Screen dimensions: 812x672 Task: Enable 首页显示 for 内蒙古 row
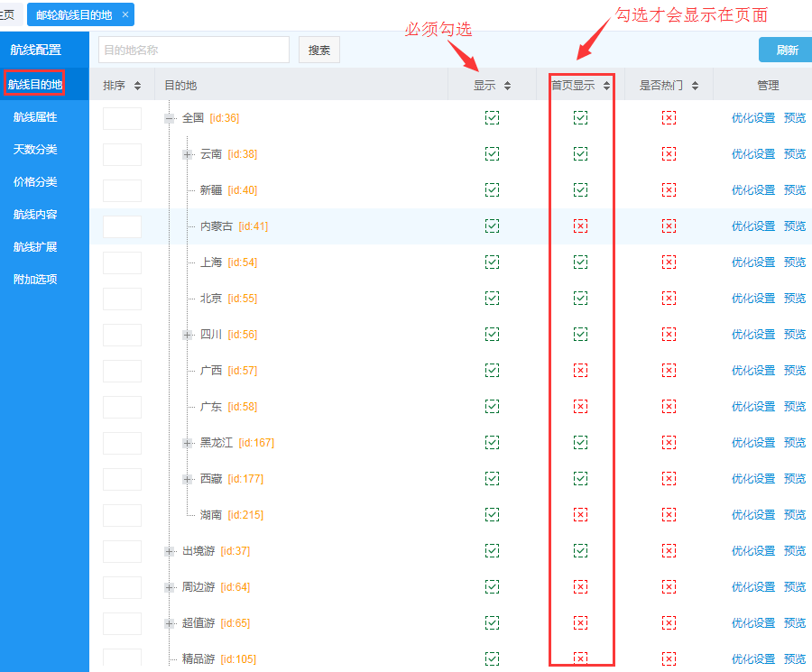580,226
